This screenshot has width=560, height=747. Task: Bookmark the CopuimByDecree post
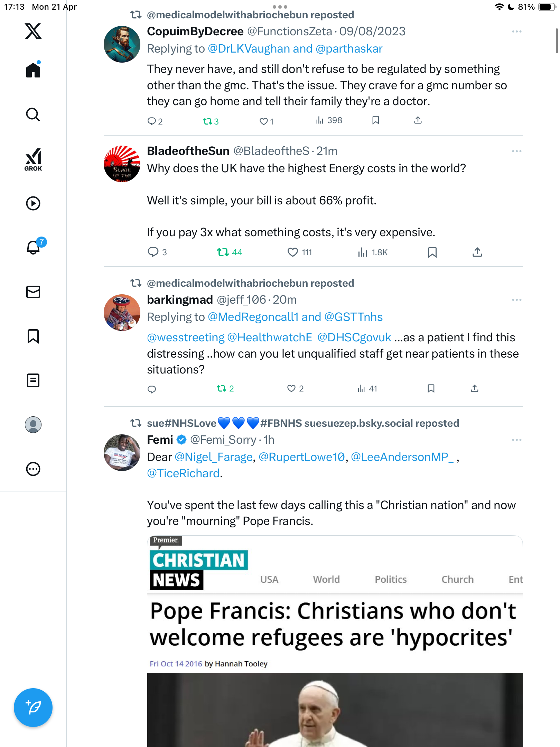(376, 120)
